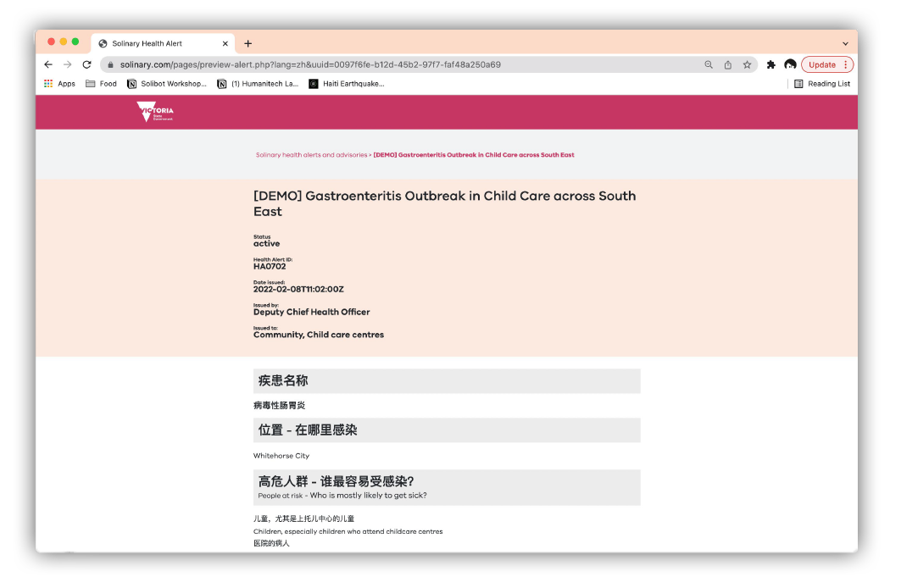View site information via the padlock icon
This screenshot has width=901, height=588.
click(110, 64)
